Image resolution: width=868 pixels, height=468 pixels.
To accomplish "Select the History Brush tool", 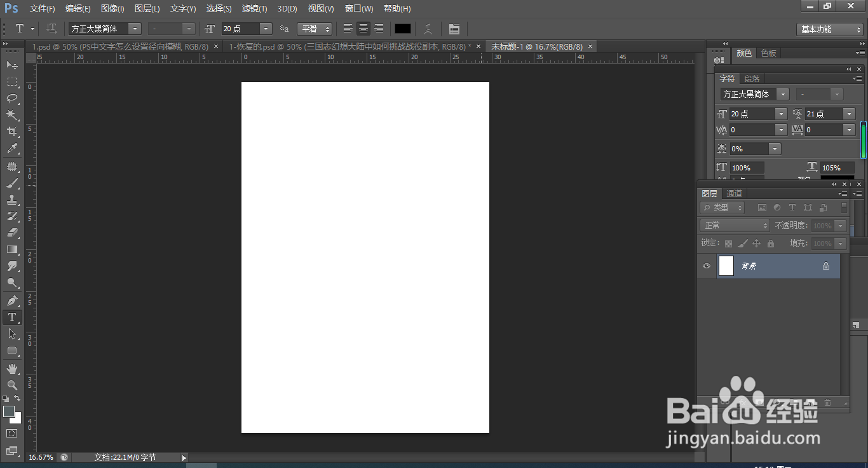I will [12, 216].
